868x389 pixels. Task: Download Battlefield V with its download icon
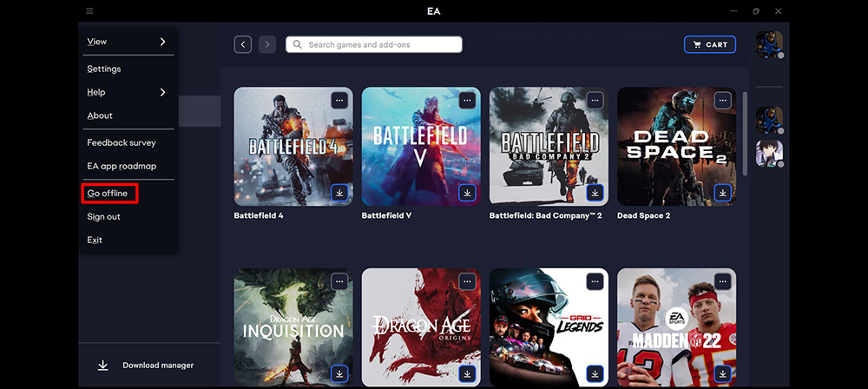point(468,193)
